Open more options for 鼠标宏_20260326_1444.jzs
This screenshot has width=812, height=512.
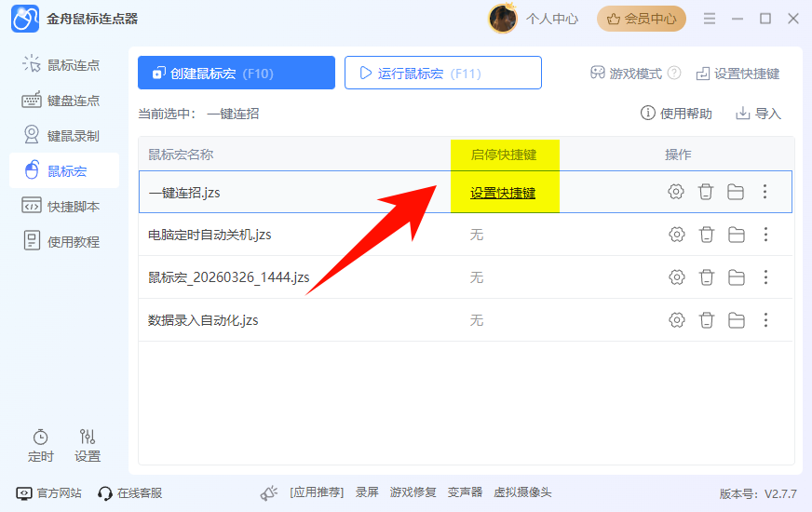coord(766,277)
